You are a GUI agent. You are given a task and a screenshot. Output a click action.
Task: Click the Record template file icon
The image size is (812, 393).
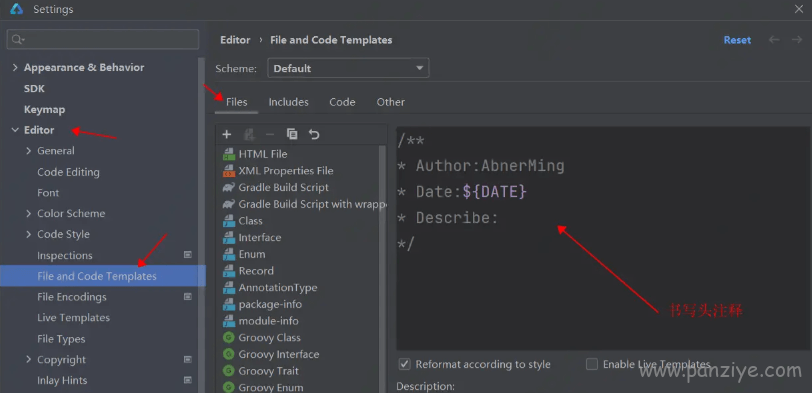pyautogui.click(x=228, y=271)
